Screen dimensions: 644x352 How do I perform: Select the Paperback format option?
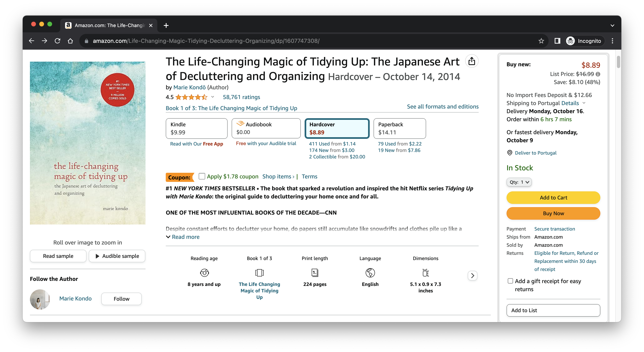click(399, 128)
